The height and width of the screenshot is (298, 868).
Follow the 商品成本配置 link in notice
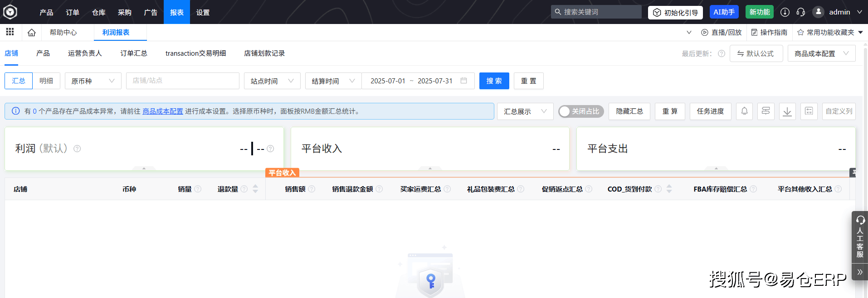(x=162, y=111)
